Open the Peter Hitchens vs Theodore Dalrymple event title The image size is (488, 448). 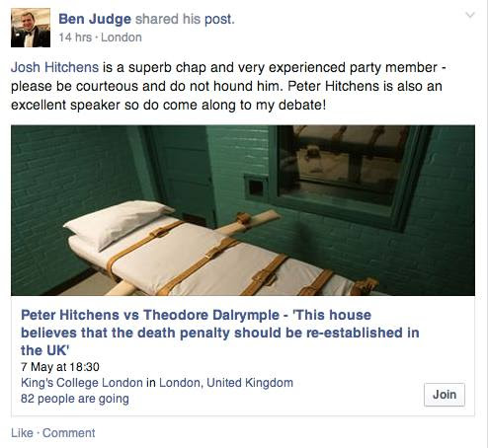pos(220,333)
